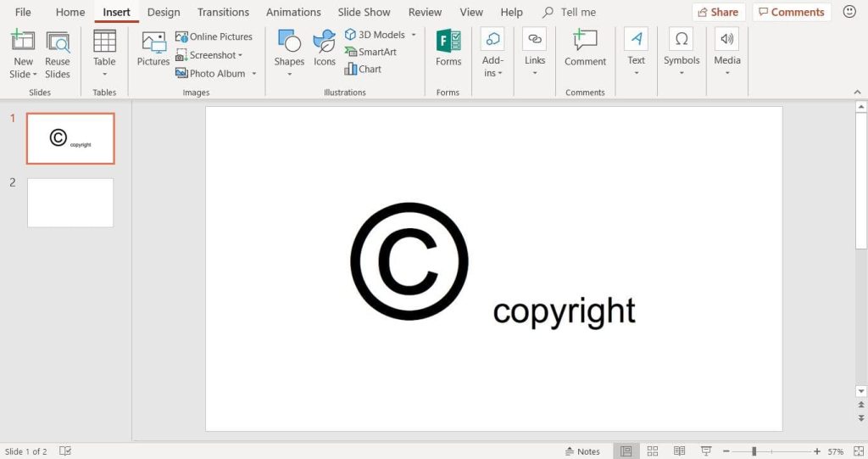Toggle the Notes pane
This screenshot has width=868, height=459.
582,451
